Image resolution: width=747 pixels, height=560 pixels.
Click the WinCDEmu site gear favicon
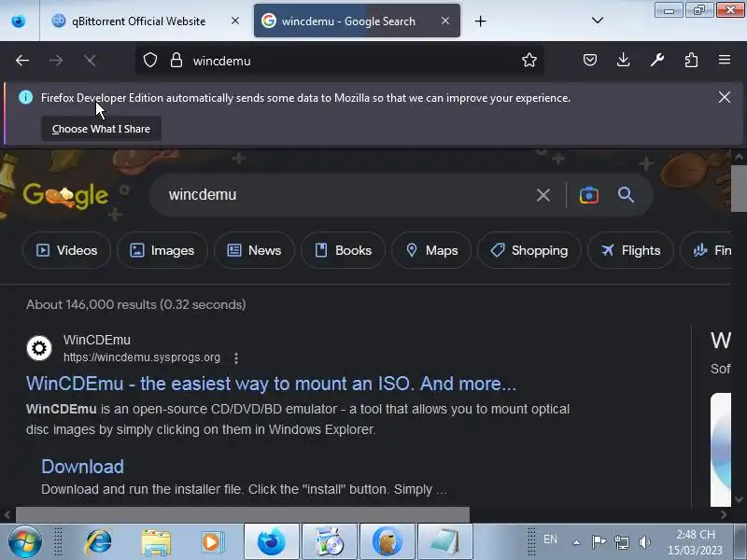click(39, 348)
